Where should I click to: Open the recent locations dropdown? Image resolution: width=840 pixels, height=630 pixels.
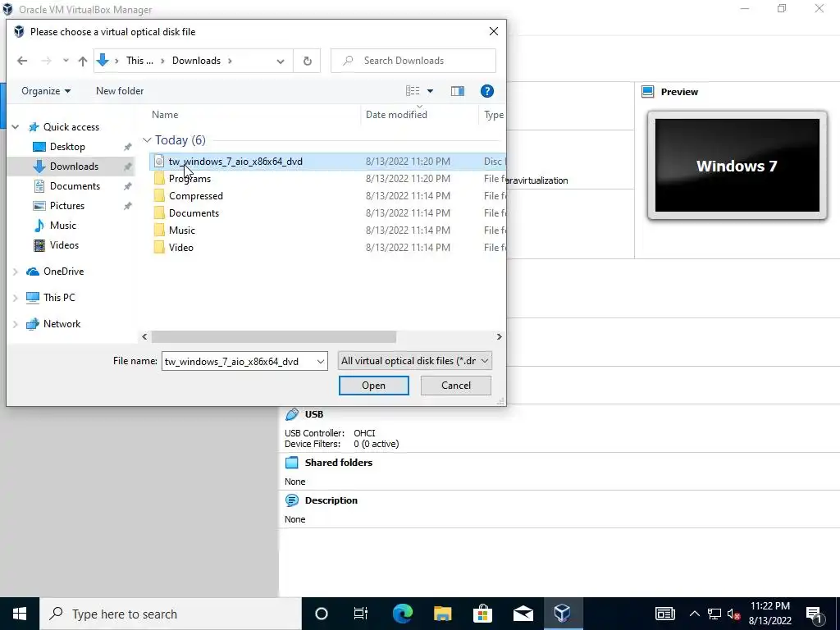(x=66, y=61)
